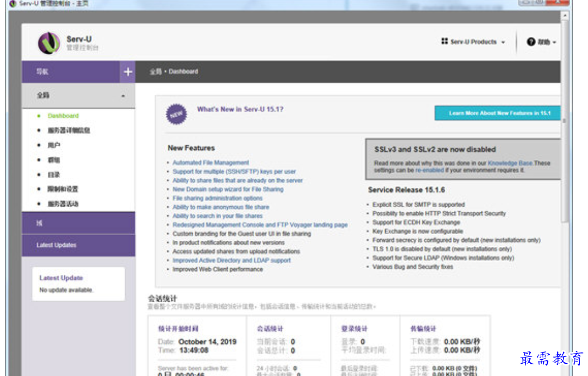Open 限制和设置 in the sidebar
Screen dimensions: 588x376
pyautogui.click(x=63, y=189)
